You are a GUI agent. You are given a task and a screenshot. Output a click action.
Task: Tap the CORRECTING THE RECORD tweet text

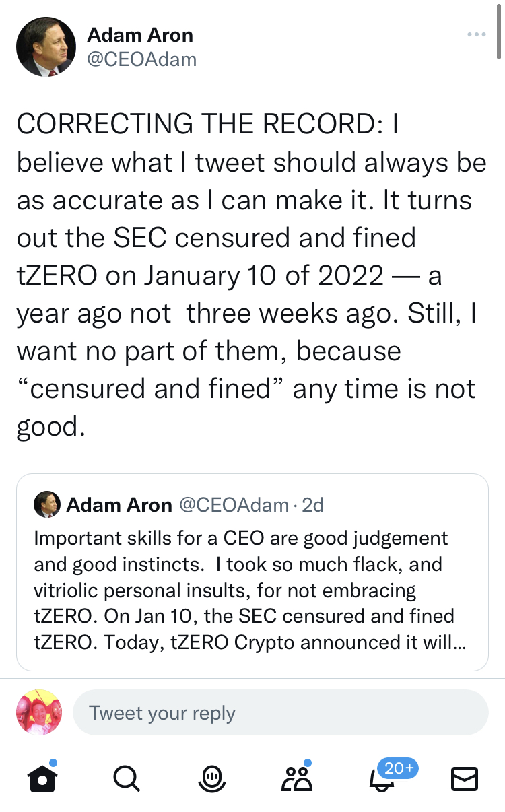tap(250, 275)
